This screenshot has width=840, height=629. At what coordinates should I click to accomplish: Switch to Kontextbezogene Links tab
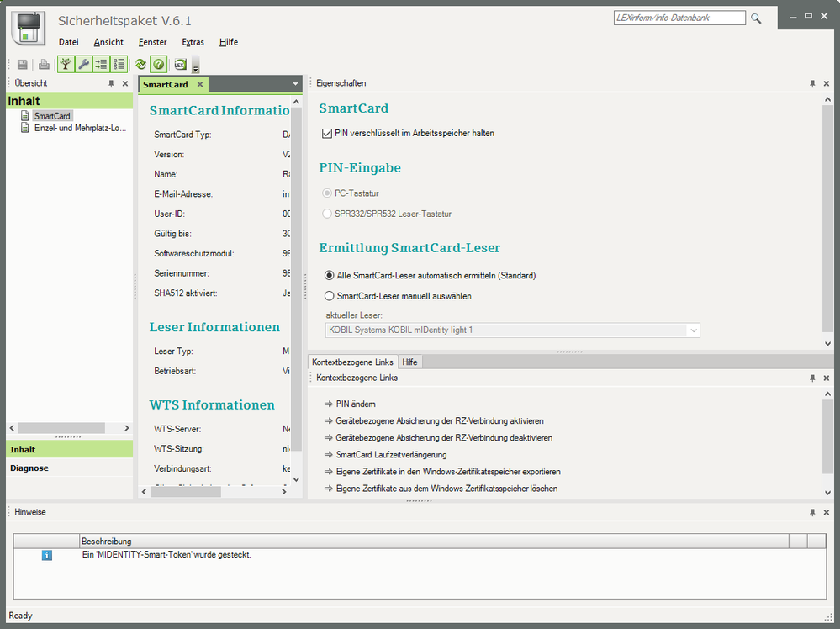(352, 362)
